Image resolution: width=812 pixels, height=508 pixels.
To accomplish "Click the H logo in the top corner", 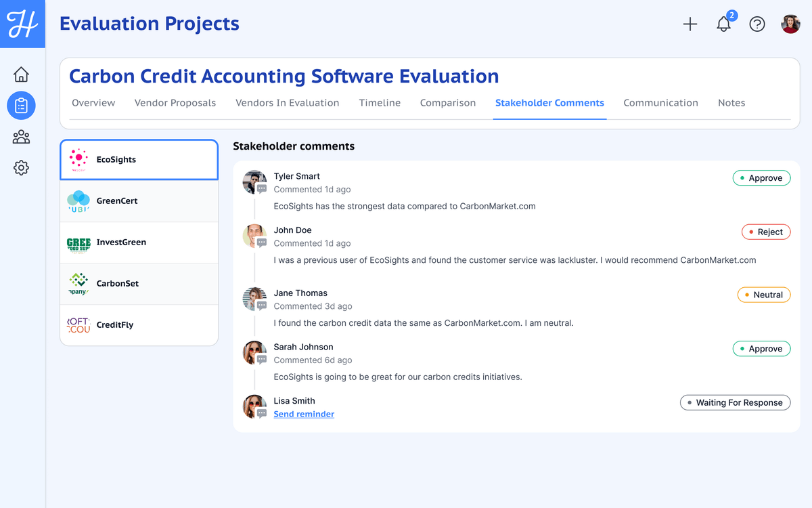I will coord(22,22).
